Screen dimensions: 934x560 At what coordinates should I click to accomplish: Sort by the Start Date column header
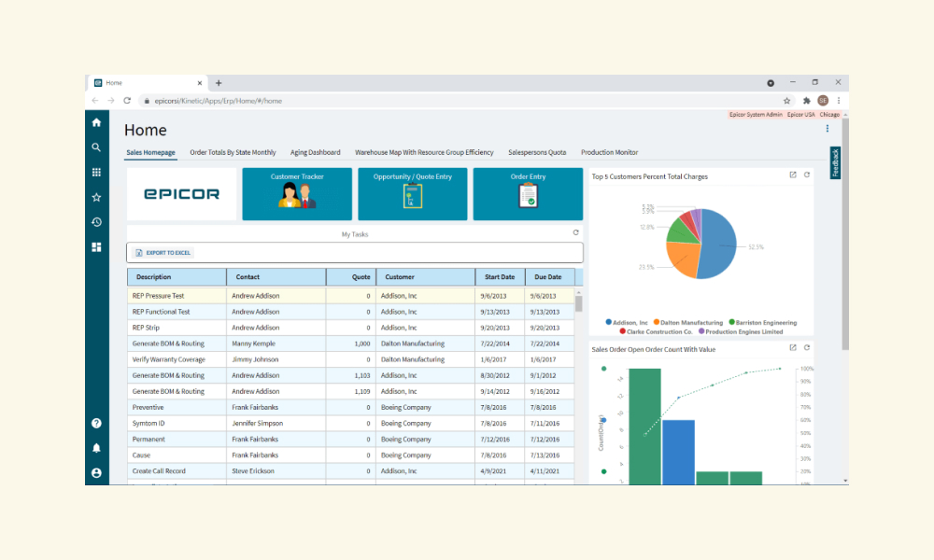point(501,277)
